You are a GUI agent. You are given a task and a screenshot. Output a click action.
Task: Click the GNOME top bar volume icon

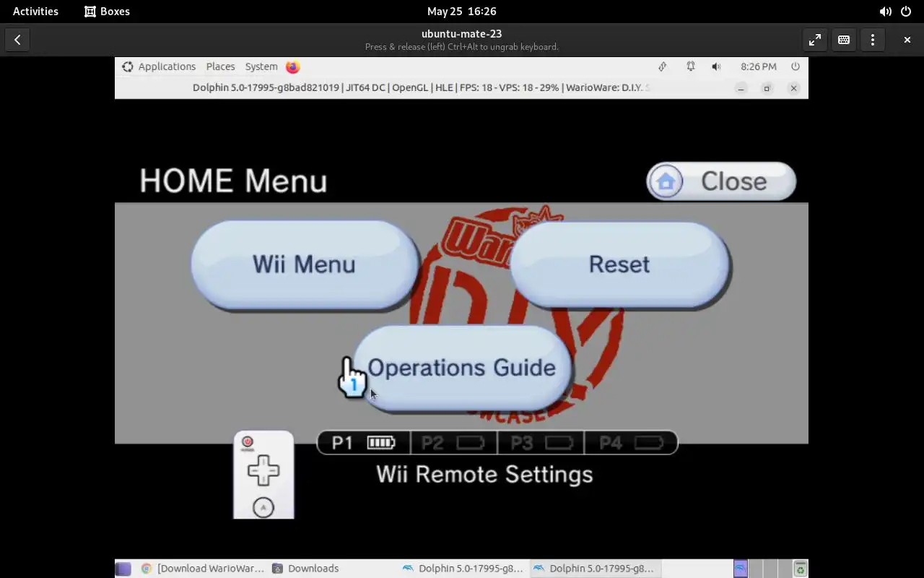point(885,12)
